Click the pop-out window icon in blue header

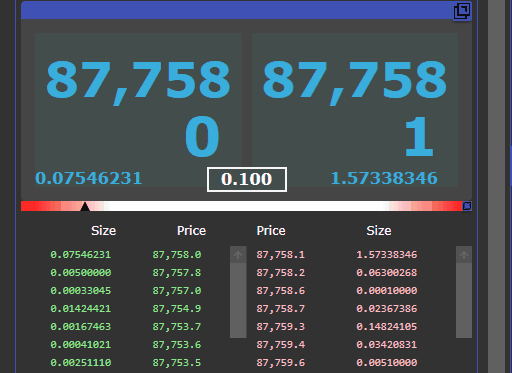point(462,11)
